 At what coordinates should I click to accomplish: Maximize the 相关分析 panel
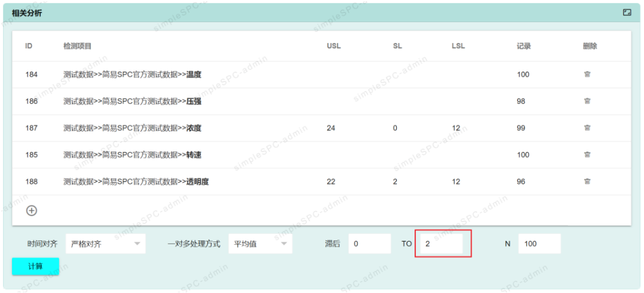627,13
